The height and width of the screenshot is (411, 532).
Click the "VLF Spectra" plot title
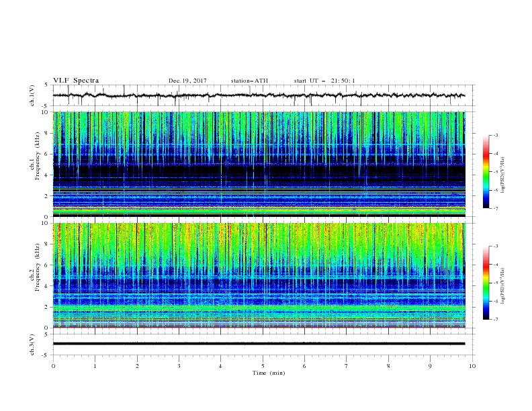click(76, 81)
